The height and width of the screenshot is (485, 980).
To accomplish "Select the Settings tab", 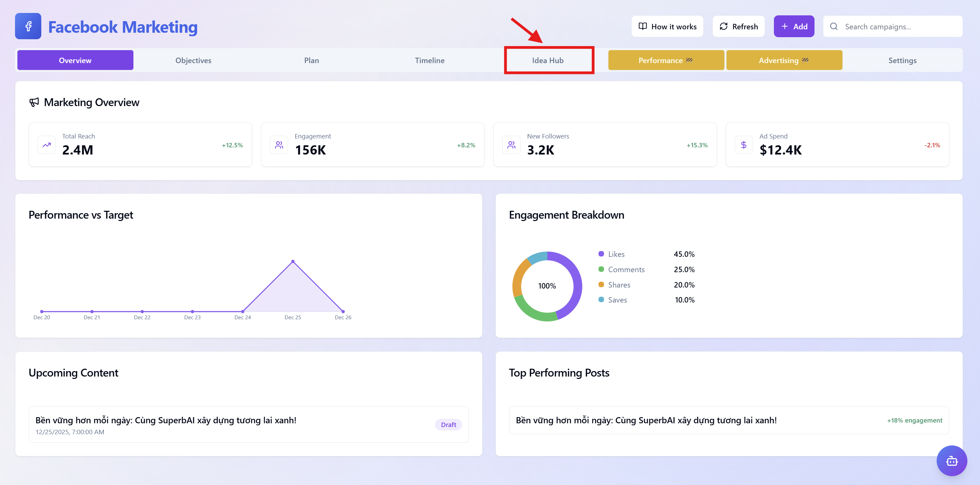I will pos(902,60).
